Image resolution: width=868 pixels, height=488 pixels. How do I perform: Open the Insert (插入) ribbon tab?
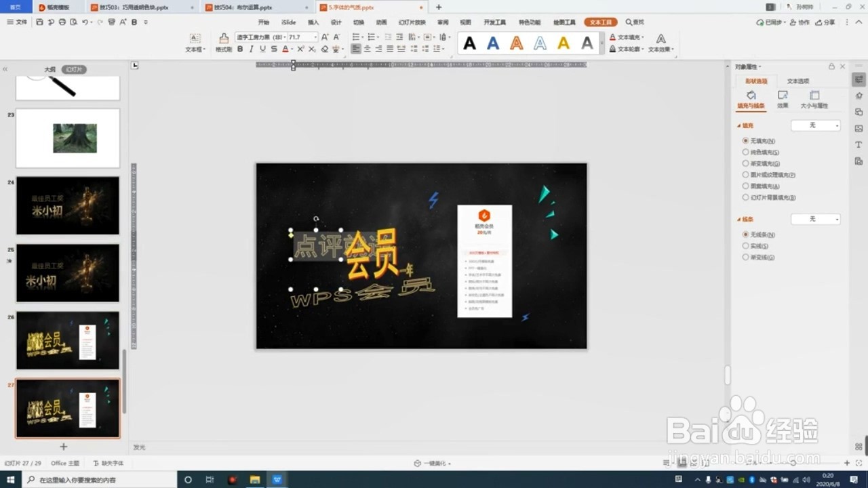(313, 22)
